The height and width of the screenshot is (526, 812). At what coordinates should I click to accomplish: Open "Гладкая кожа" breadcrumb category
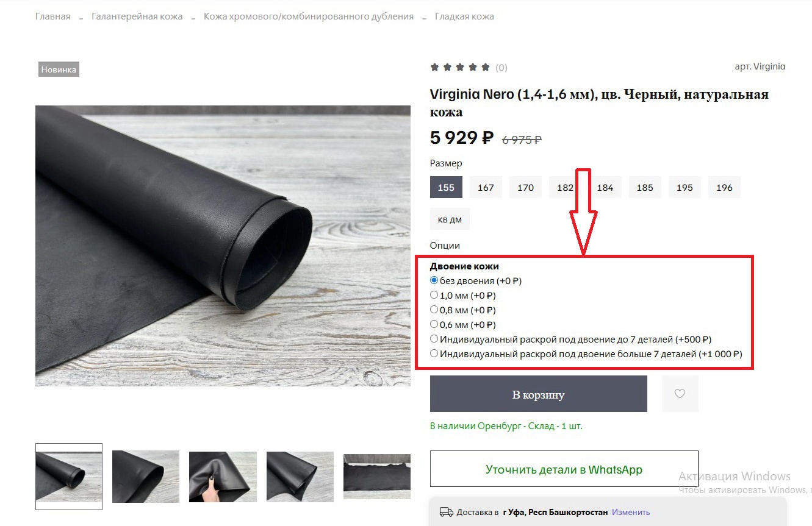[x=464, y=16]
